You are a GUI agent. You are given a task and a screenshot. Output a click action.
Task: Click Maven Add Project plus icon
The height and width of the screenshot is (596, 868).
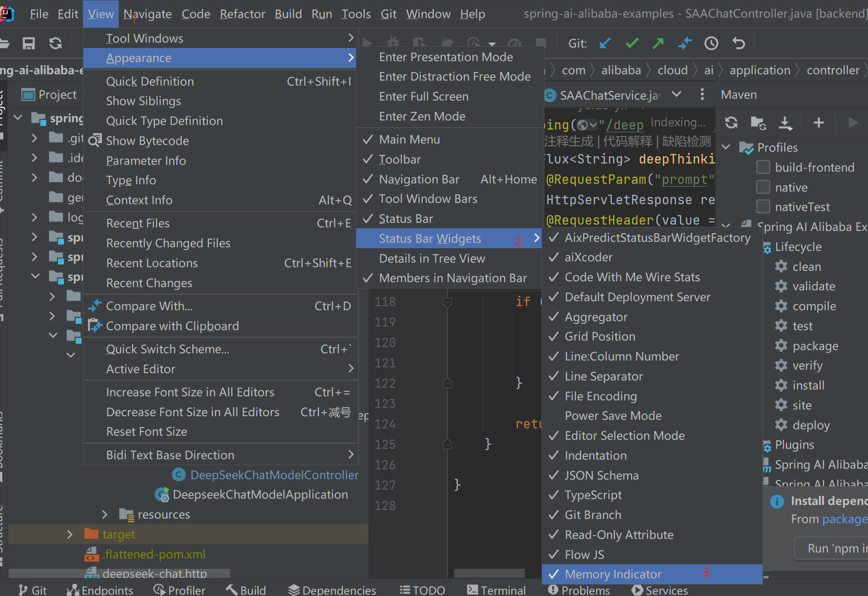click(x=819, y=123)
